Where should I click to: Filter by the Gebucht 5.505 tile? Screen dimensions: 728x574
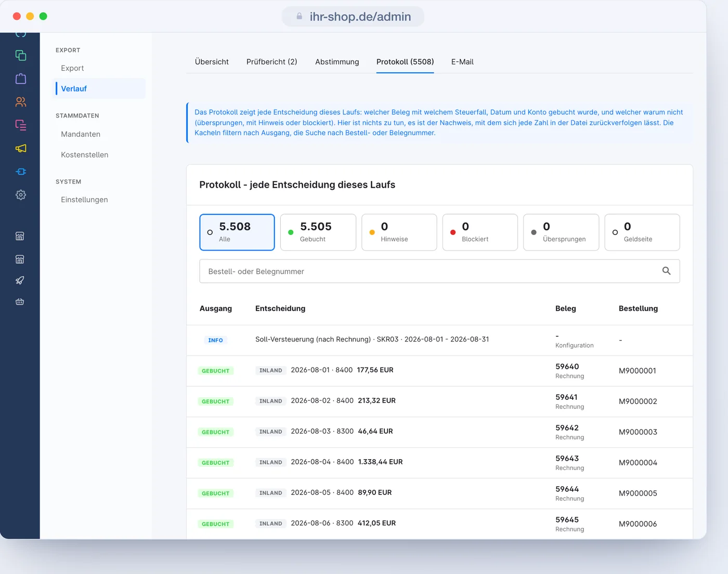[x=318, y=232]
